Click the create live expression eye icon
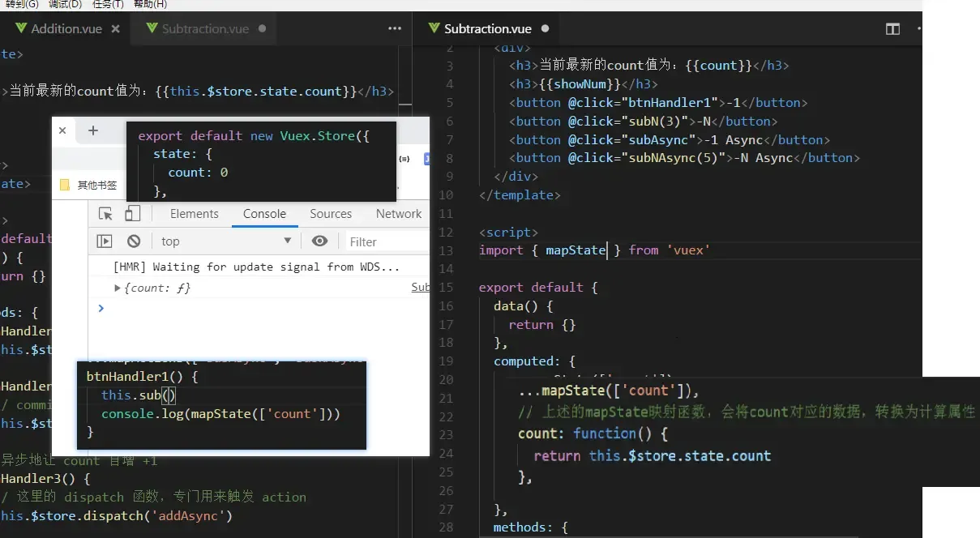 (x=319, y=240)
